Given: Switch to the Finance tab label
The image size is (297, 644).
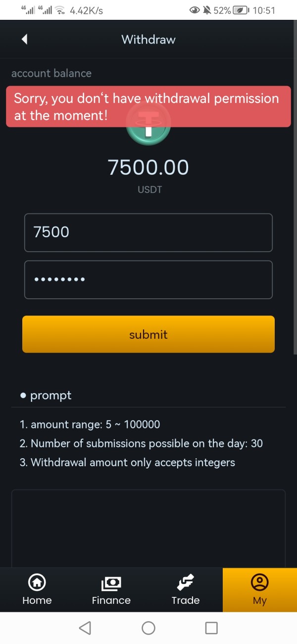Looking at the screenshot, I should pos(111,600).
